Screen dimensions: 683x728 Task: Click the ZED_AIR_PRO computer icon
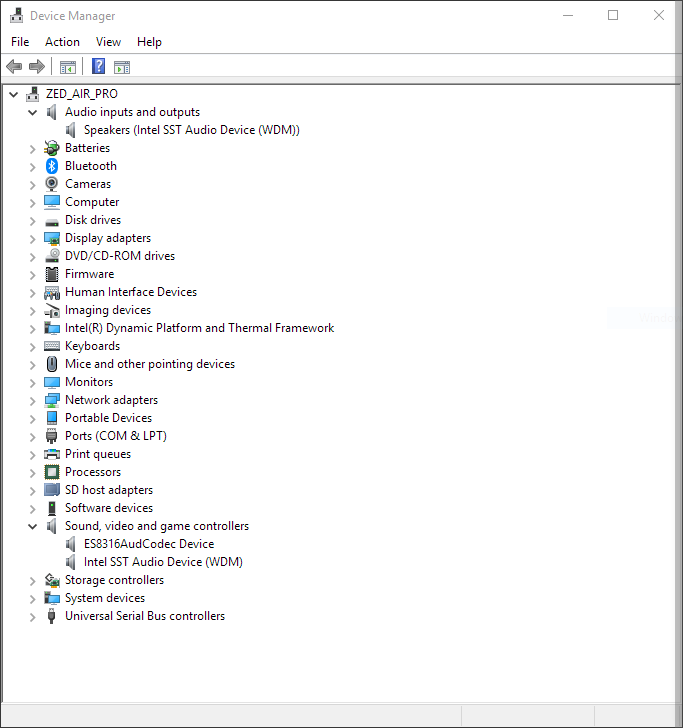click(x=33, y=94)
